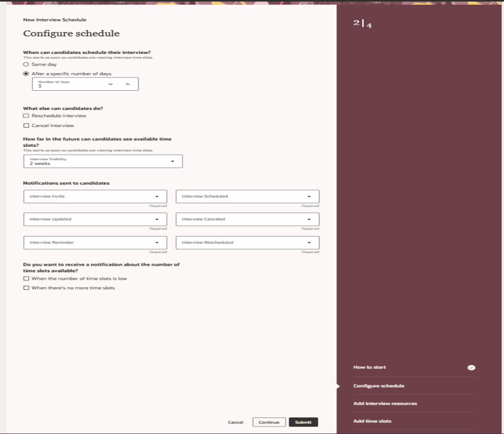Open the Interview Visibility dropdown
The image size is (504, 434).
pyautogui.click(x=103, y=161)
